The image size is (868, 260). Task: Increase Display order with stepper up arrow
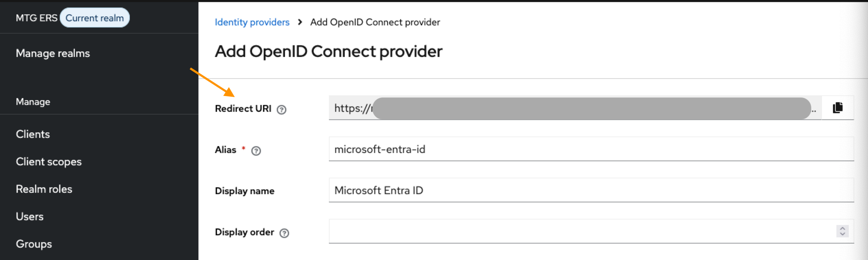point(842,228)
